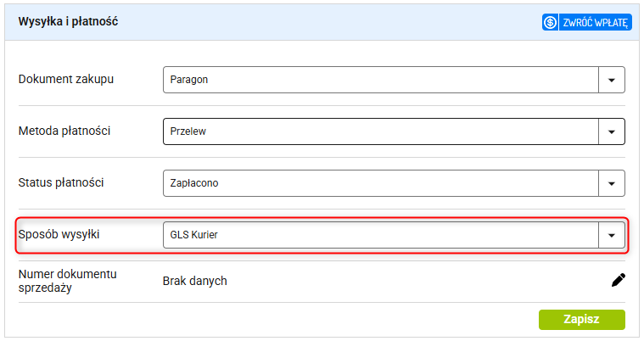This screenshot has height=341, width=644.
Task: Click the Brak danych value text
Action: click(x=194, y=281)
